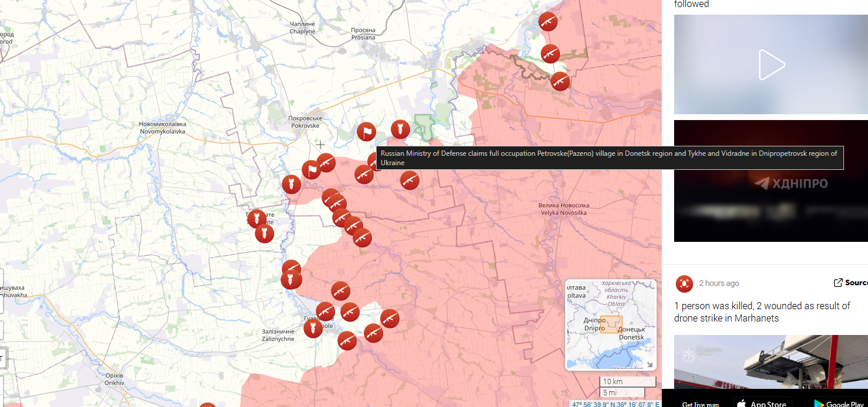Click the rifle marker below the tooltip word 'Ukraine'
The image size is (868, 407).
[410, 180]
